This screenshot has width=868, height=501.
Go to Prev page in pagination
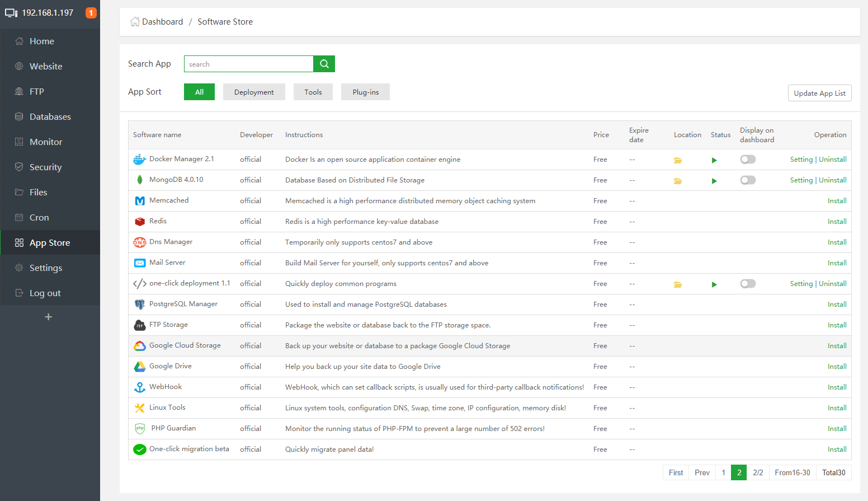702,473
